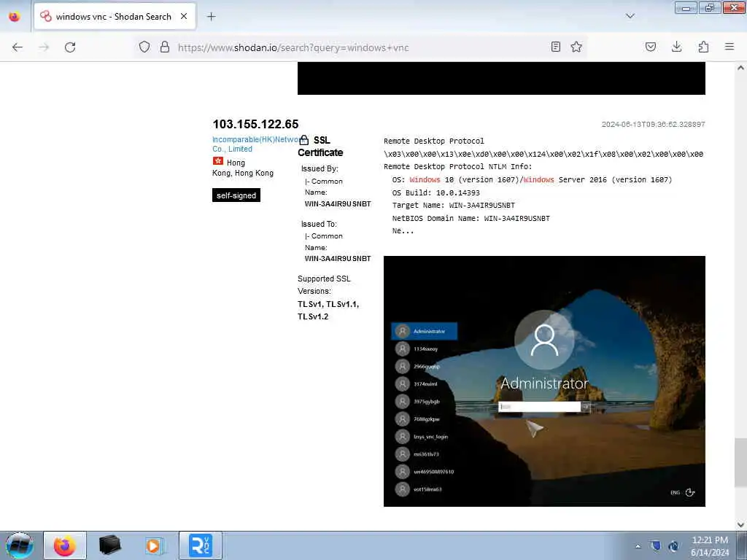Image resolution: width=747 pixels, height=560 pixels.
Task: Click the vertical scrollbar thumb
Action: pos(740,462)
